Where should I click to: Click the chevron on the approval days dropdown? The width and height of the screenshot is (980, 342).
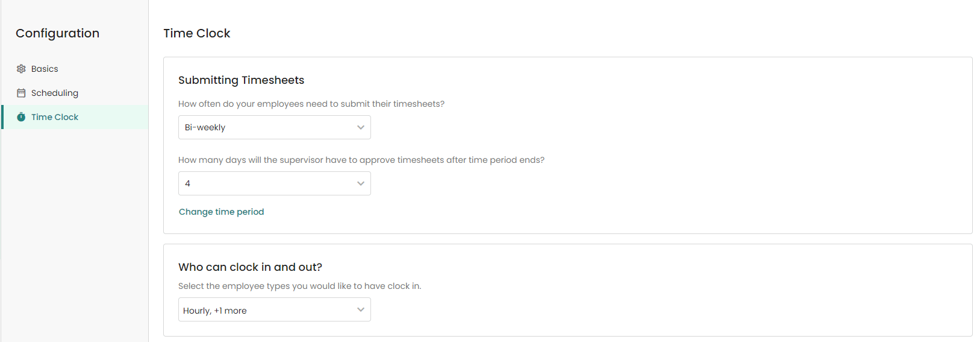coord(361,183)
